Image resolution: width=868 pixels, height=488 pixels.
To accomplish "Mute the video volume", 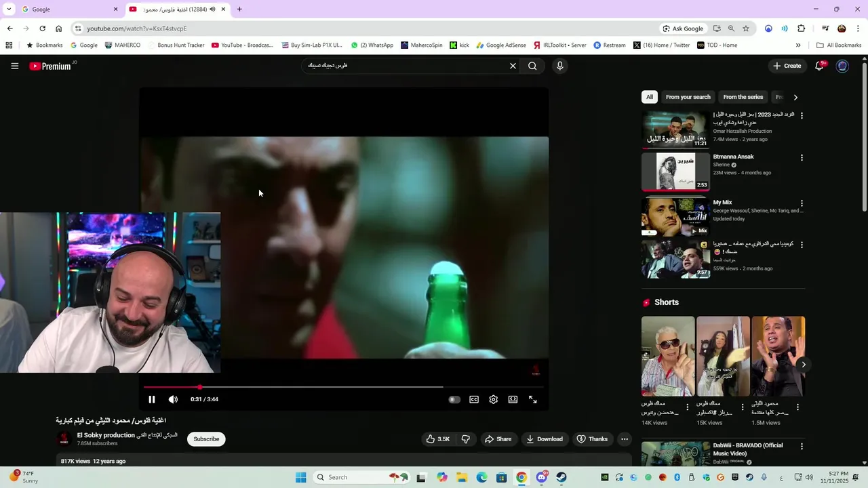I will [x=173, y=399].
